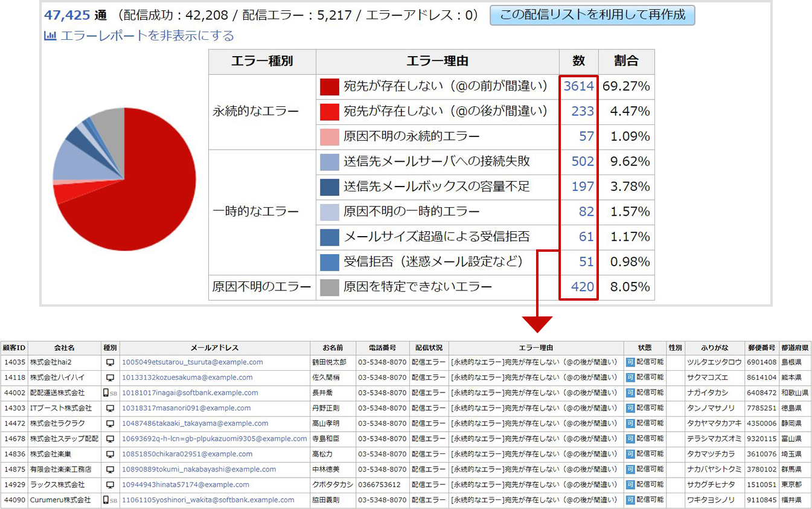Click the 可 status badge in the 寺島和臣 row
Screen dimensions: 812x509
point(630,438)
